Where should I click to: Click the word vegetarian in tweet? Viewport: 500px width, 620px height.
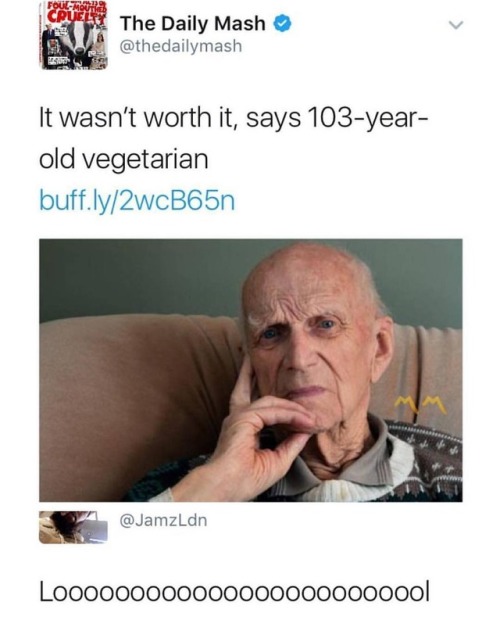[146, 161]
